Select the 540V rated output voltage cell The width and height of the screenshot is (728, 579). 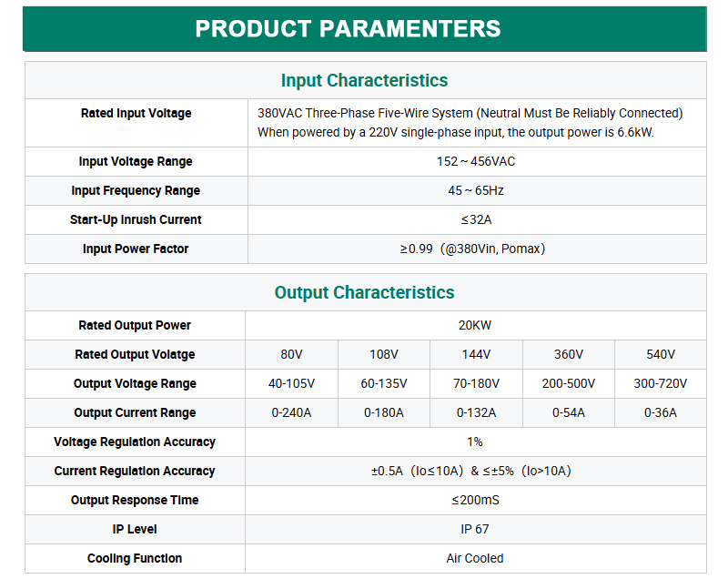tap(661, 355)
